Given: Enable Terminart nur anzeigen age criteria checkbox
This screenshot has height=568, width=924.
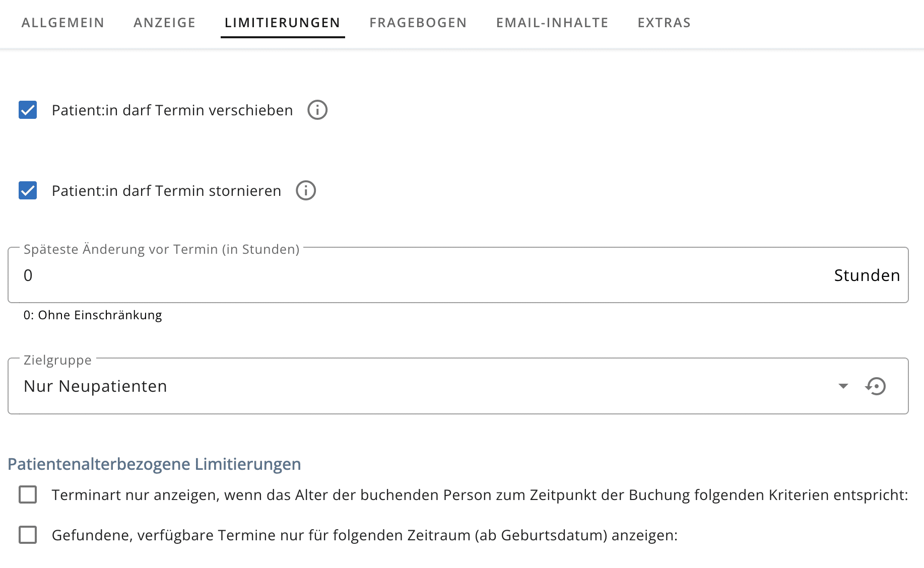Looking at the screenshot, I should (28, 494).
